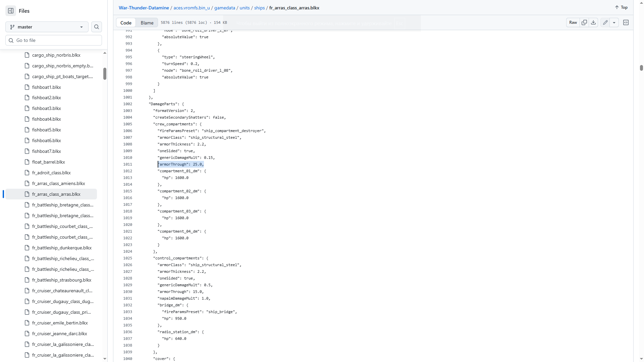Open fr_battleship_dunkerque.blkx in tree
The image size is (644, 362).
62,248
